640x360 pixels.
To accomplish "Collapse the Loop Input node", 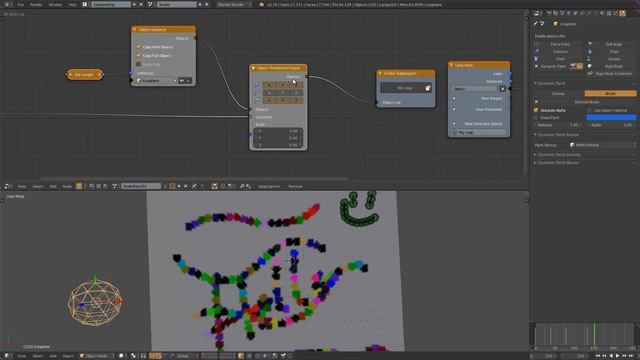I will [x=451, y=64].
